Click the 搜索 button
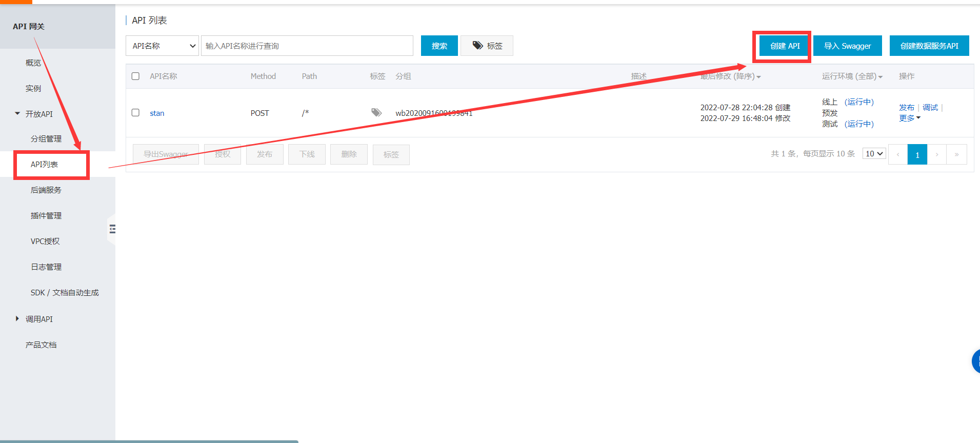Image resolution: width=980 pixels, height=443 pixels. coord(439,46)
